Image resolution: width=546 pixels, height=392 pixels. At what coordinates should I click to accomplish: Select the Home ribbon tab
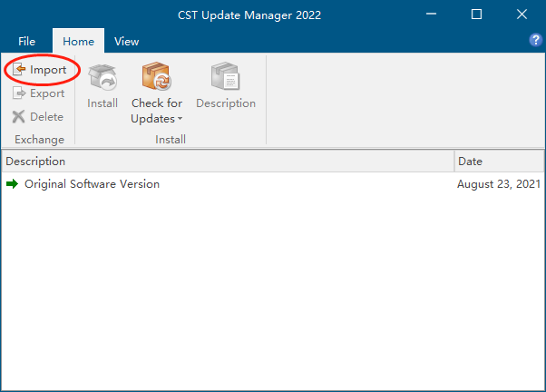pos(78,41)
